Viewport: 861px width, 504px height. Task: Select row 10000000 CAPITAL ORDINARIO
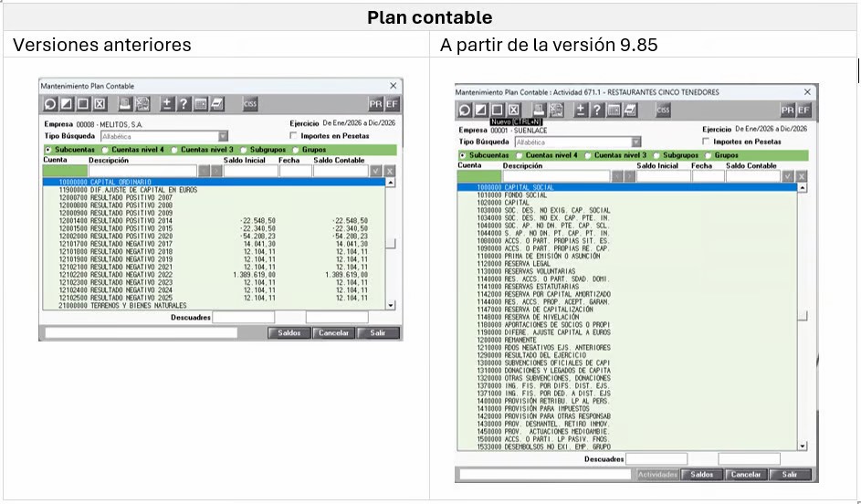pyautogui.click(x=215, y=182)
